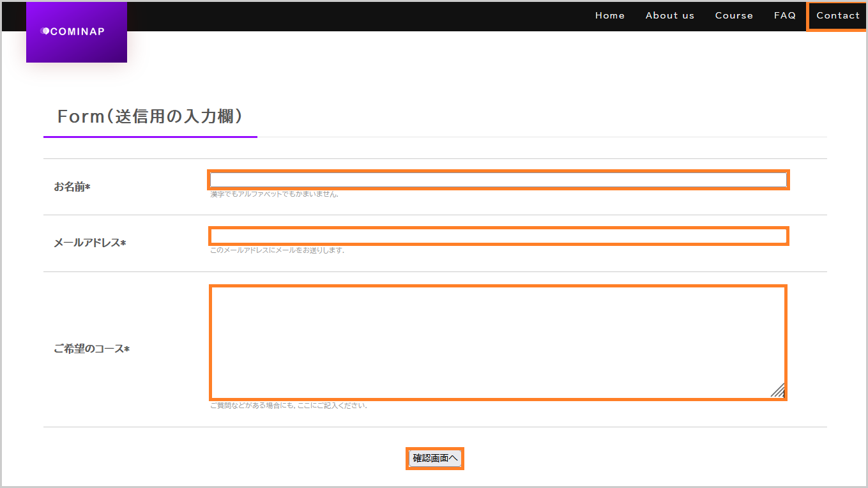Click the hint text below the course text area

pyautogui.click(x=289, y=406)
